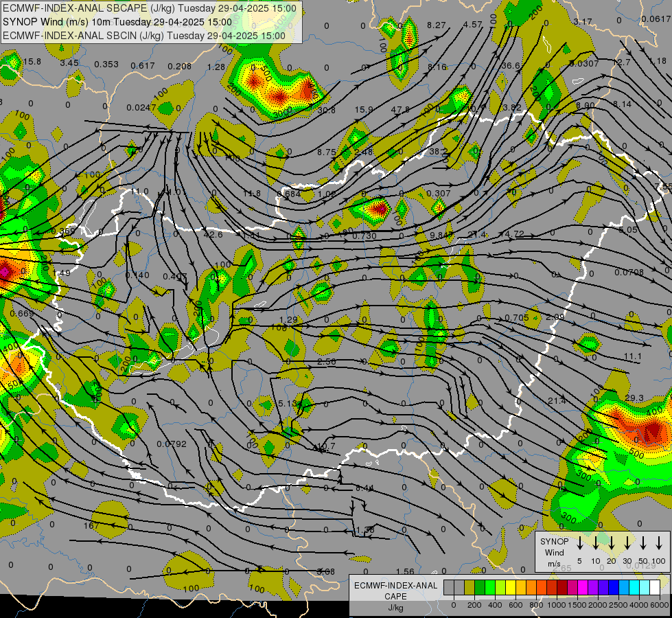This screenshot has height=618, width=672.
Task: Click the station value 3.17
Action: point(583,21)
